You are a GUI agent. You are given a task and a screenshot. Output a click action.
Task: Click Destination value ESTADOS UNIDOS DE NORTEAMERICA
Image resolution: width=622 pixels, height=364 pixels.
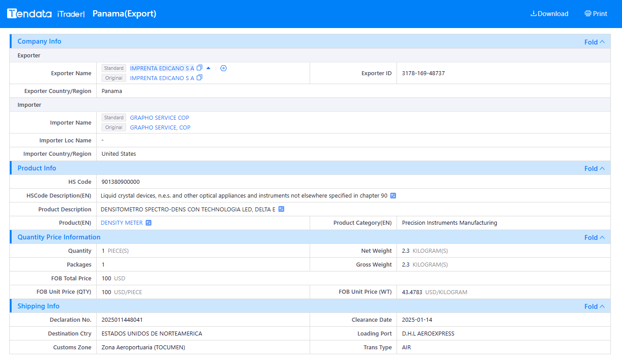pyautogui.click(x=152, y=333)
